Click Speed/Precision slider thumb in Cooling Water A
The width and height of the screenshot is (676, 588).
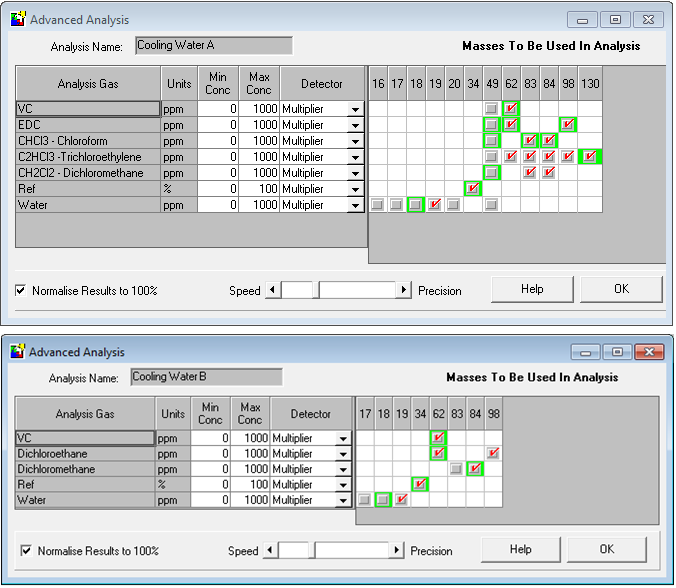tap(316, 290)
